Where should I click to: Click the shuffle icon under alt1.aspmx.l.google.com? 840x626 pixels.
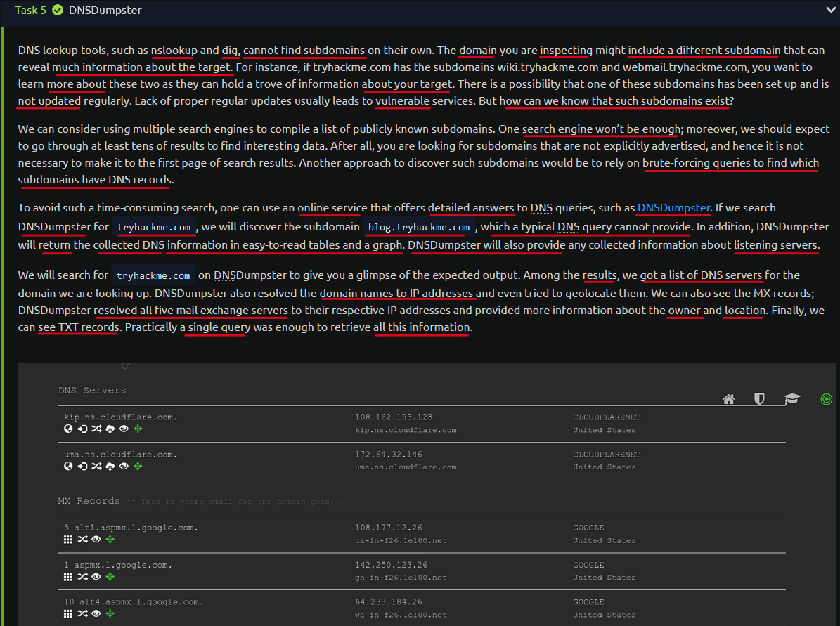(x=82, y=540)
